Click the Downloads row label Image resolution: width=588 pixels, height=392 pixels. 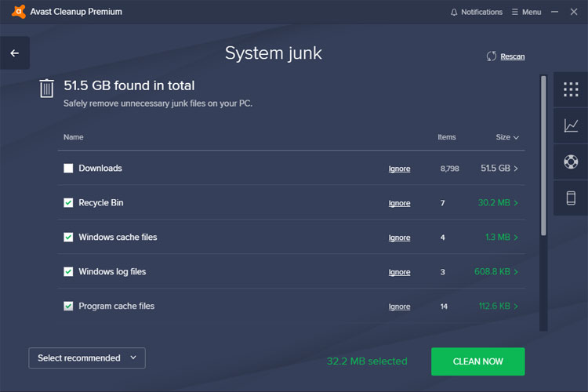[100, 168]
